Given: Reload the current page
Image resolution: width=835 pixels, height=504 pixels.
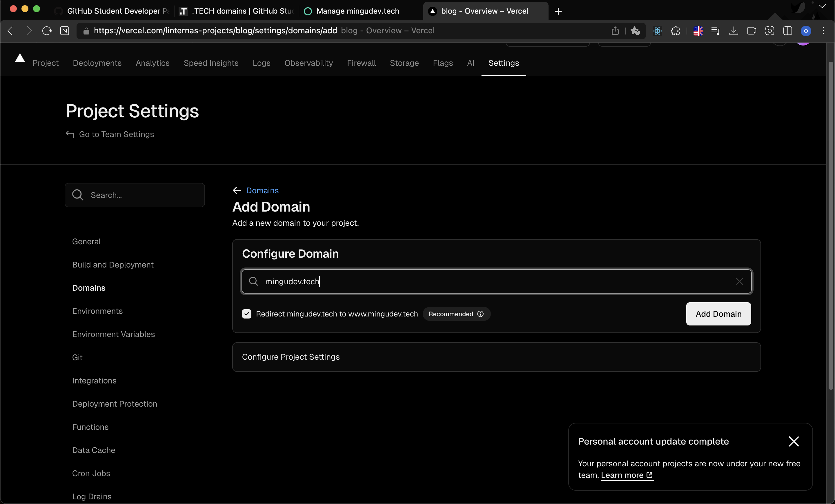Looking at the screenshot, I should 47,31.
